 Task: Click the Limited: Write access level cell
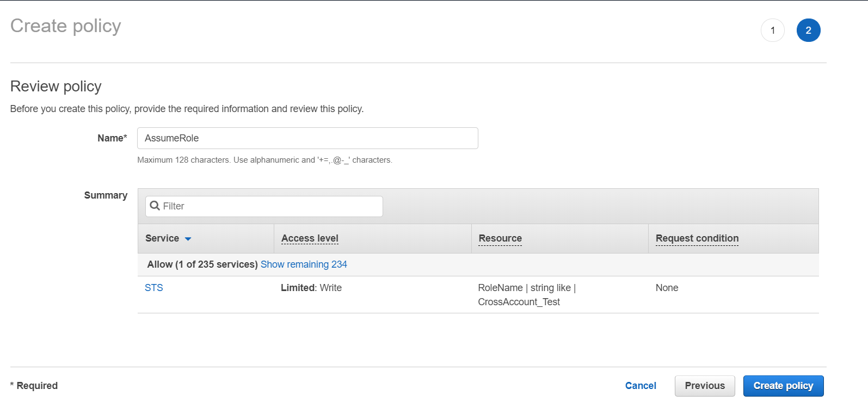click(311, 288)
